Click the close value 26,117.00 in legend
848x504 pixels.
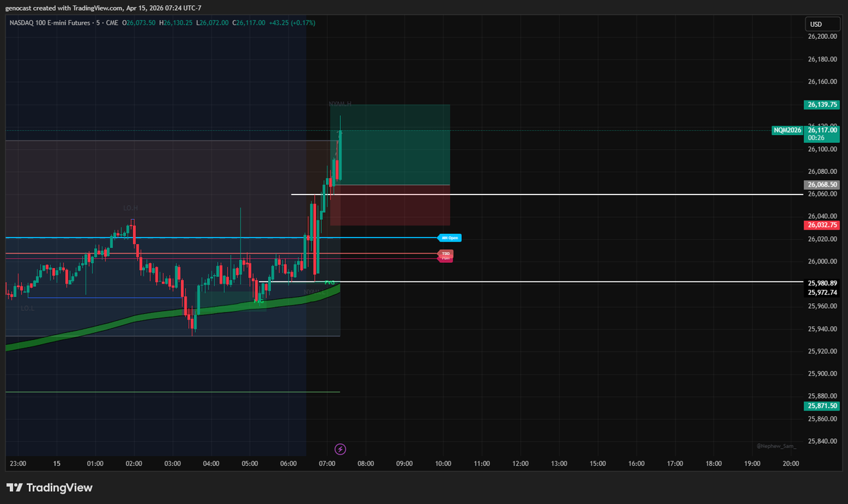(251, 23)
